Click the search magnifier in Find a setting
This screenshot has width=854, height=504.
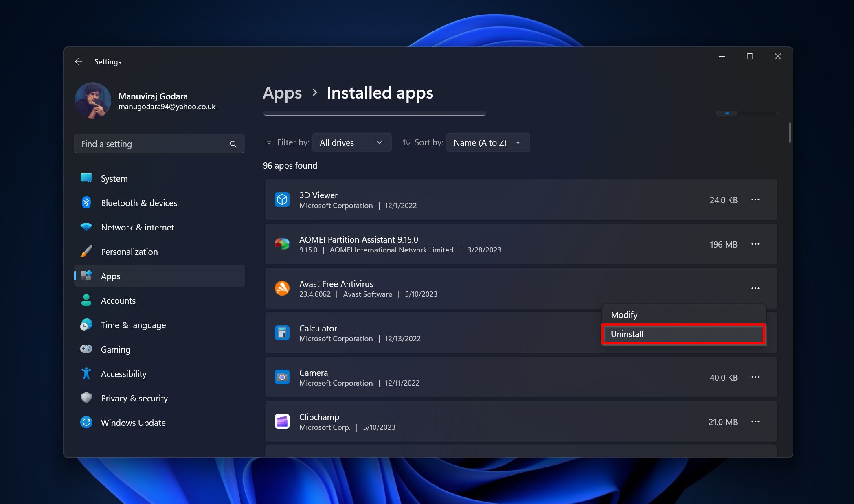point(233,144)
